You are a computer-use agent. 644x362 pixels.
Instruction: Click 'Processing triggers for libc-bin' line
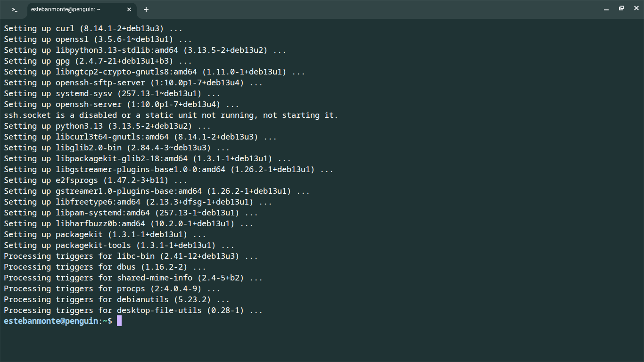(131, 256)
